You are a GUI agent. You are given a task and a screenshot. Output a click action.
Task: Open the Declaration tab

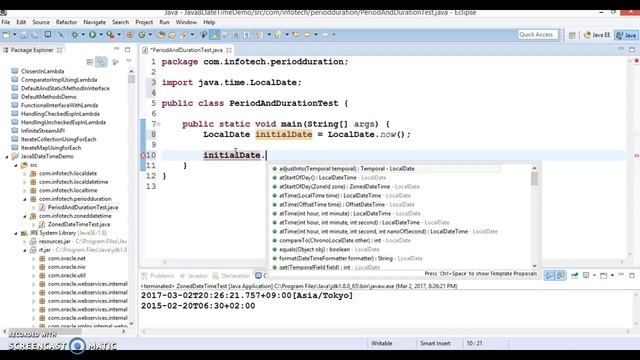(x=231, y=276)
